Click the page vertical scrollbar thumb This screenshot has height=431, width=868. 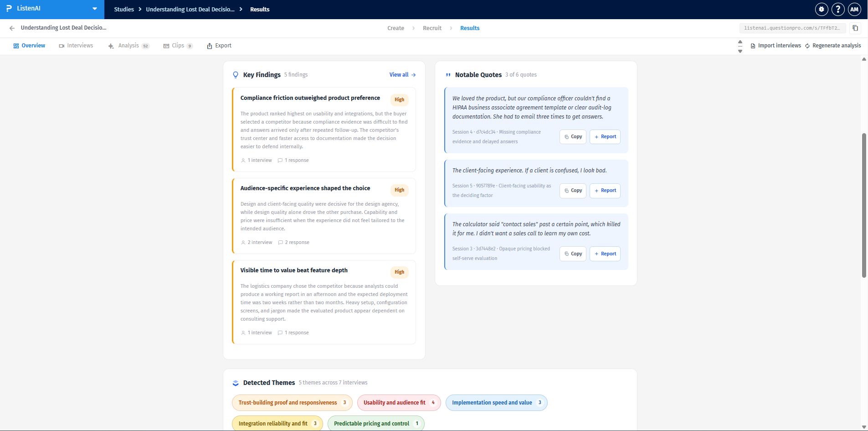(x=864, y=205)
